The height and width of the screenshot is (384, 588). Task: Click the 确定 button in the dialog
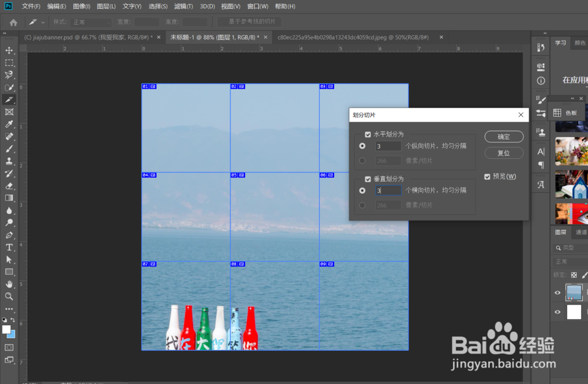tap(504, 136)
